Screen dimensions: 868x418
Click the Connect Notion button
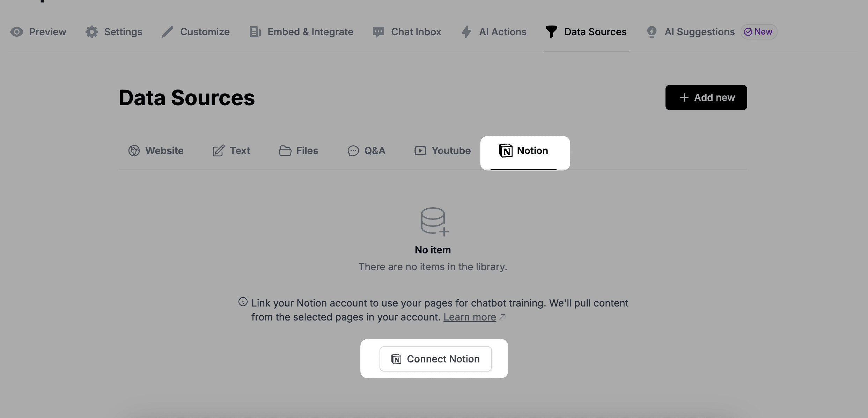coord(435,359)
